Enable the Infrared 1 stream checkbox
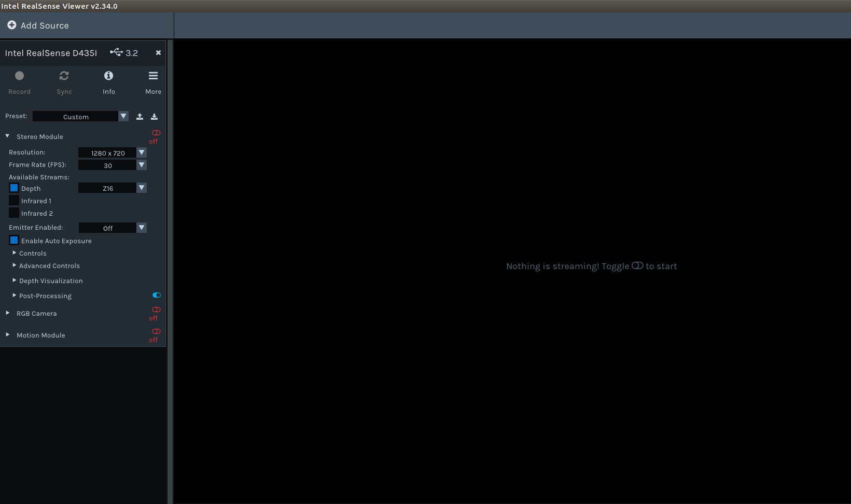 (14, 200)
